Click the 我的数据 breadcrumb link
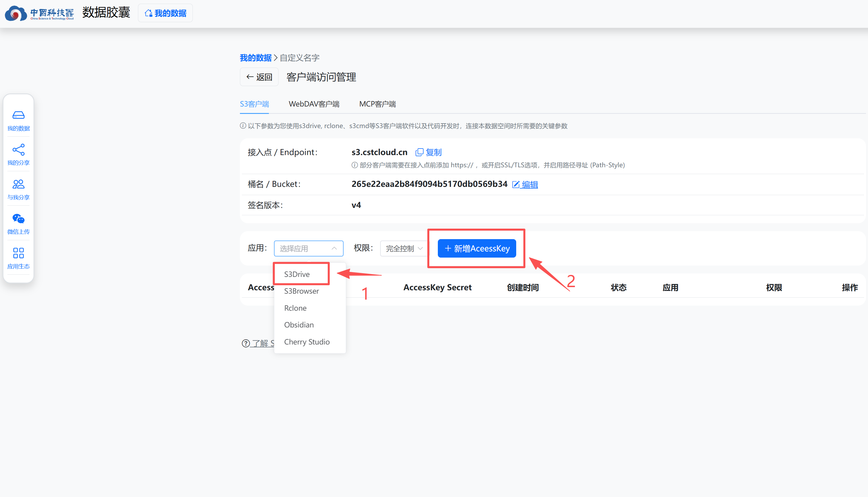 point(256,58)
